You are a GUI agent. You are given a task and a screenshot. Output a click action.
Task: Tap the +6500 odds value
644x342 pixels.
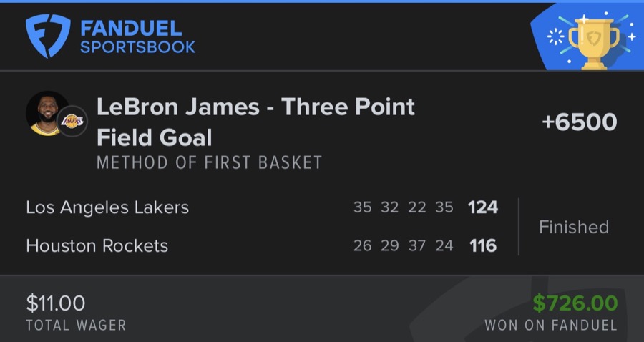[x=579, y=122]
